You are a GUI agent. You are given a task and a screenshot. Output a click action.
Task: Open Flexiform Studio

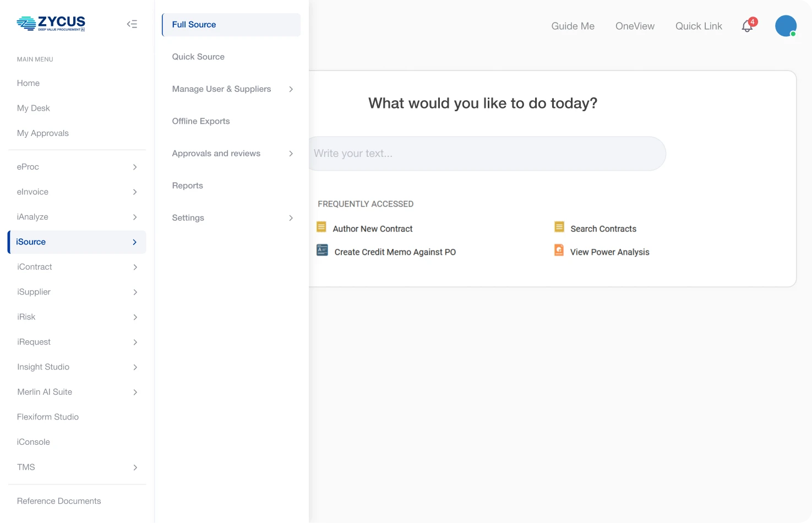coord(47,417)
